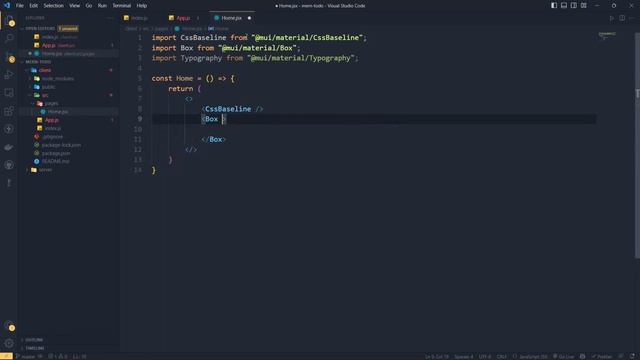Open the Run menu

(102, 6)
